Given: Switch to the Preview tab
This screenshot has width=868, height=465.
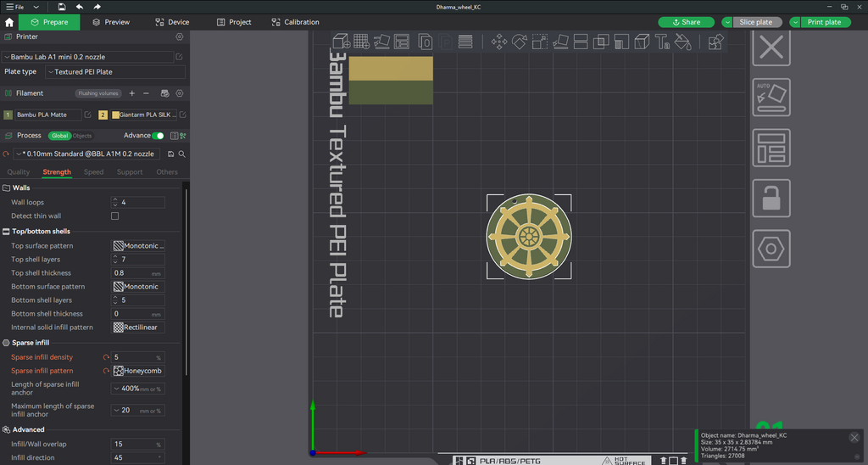Looking at the screenshot, I should click(111, 22).
